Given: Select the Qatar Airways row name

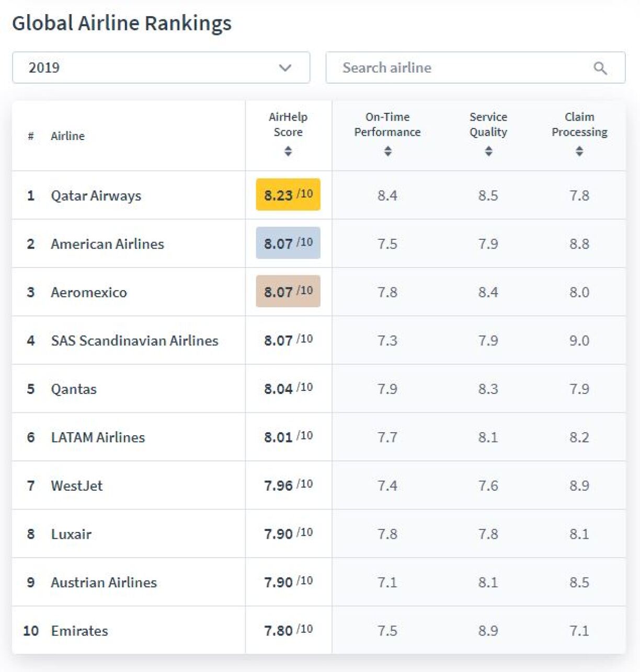Looking at the screenshot, I should coord(96,195).
